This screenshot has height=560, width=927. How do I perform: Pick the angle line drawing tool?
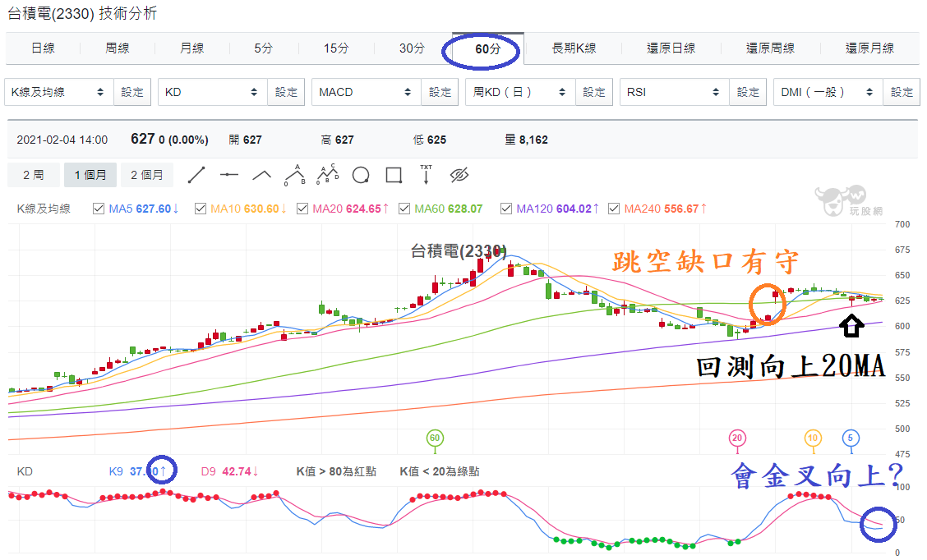pos(262,175)
